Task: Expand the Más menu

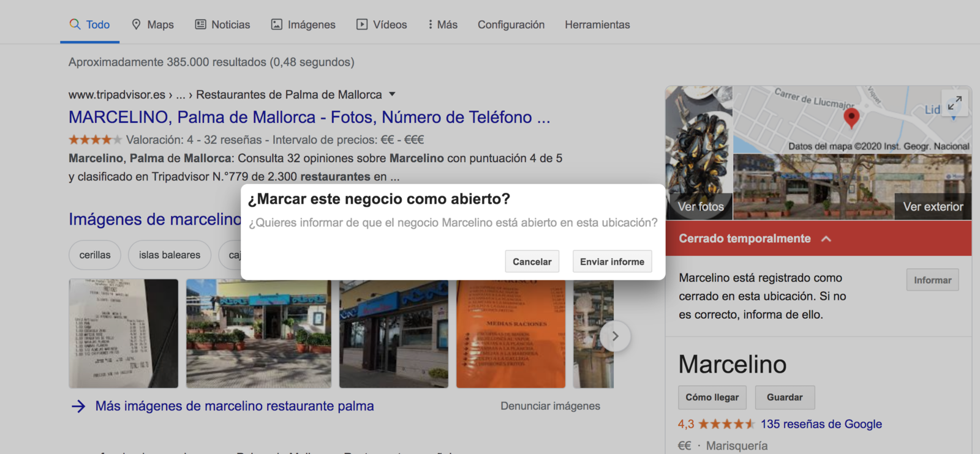Action: click(x=443, y=24)
